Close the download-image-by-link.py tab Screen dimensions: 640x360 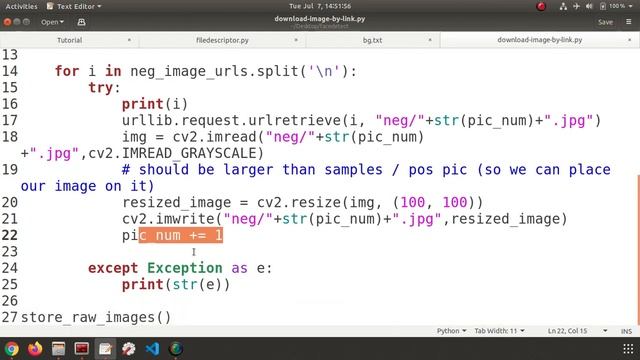click(x=629, y=40)
